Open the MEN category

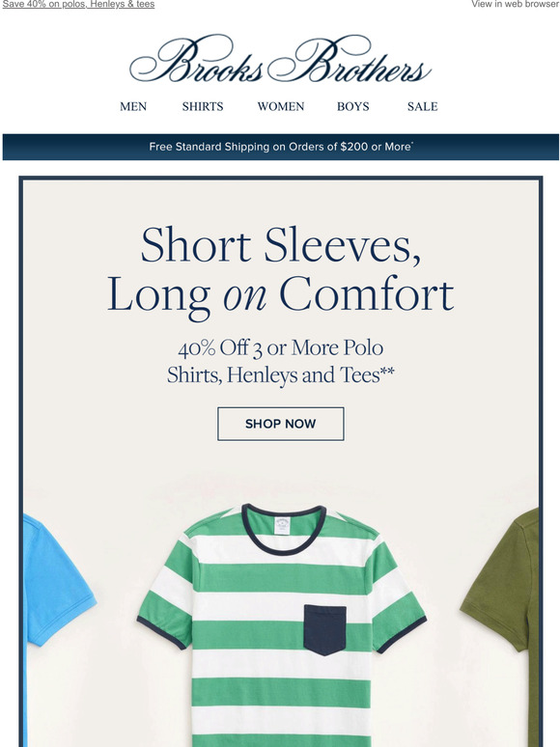[133, 106]
